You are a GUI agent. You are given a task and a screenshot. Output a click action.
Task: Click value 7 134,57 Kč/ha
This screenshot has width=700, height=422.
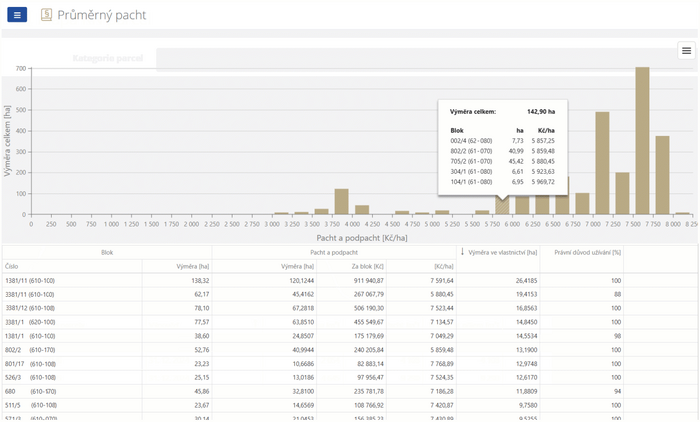442,322
